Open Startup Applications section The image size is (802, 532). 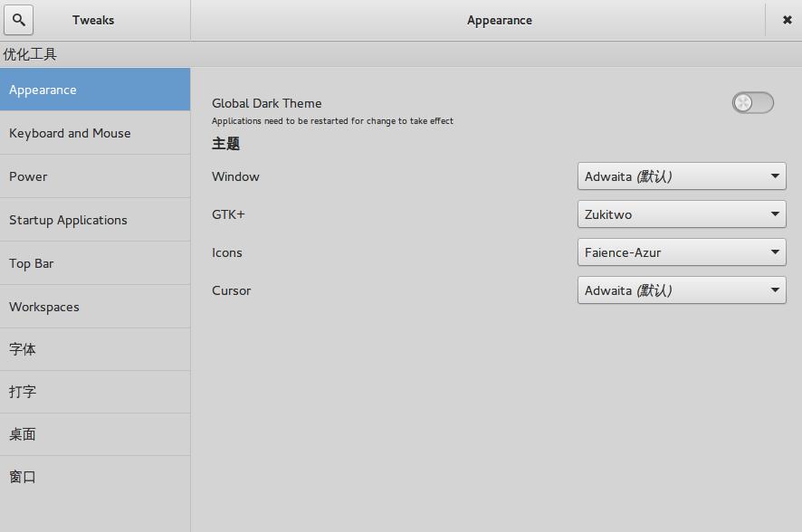pyautogui.click(x=95, y=220)
